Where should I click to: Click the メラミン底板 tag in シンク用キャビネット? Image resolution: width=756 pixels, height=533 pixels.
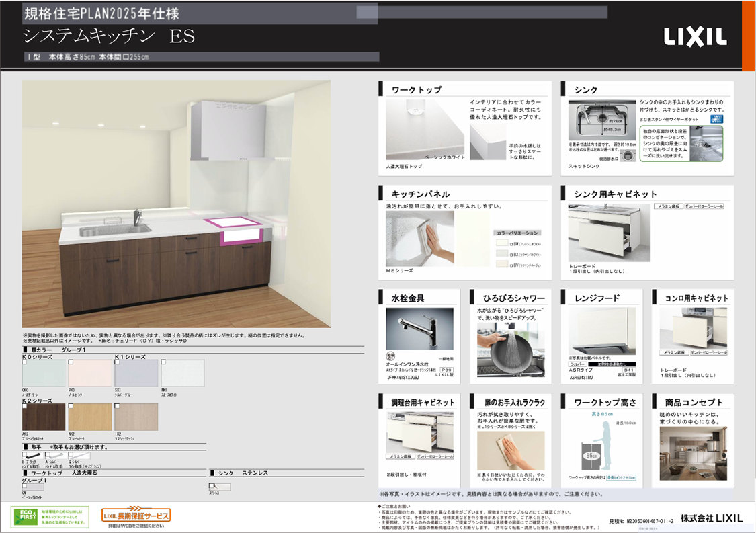pos(669,206)
